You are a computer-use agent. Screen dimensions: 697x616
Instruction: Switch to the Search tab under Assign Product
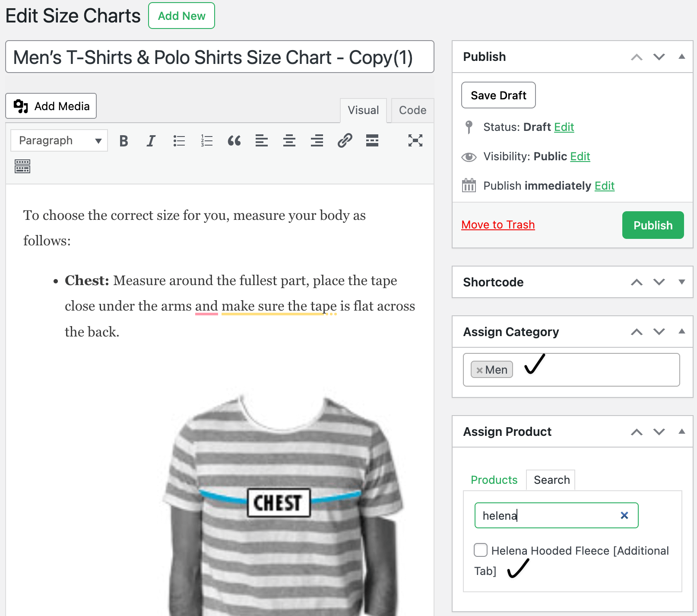(x=551, y=479)
